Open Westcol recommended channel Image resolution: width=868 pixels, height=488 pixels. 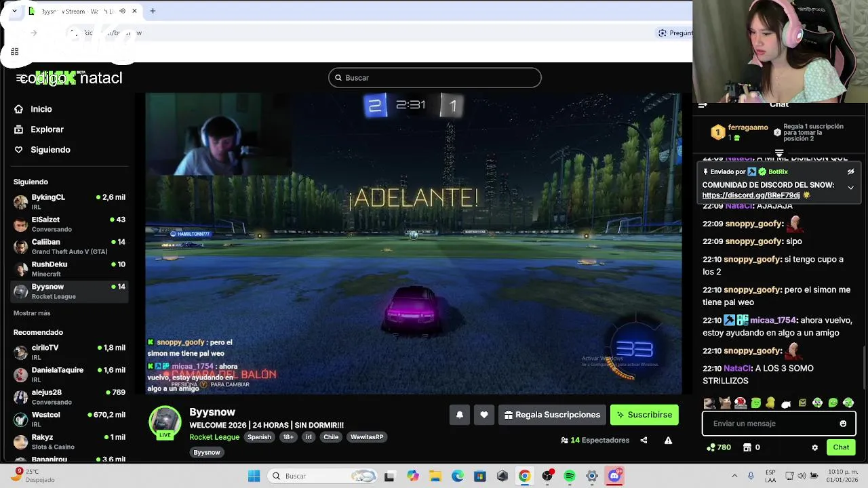coord(70,420)
